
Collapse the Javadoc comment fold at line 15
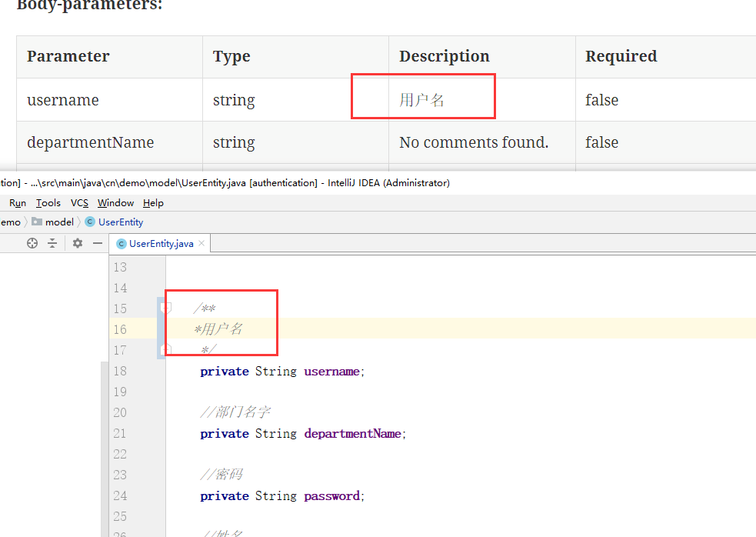click(165, 308)
